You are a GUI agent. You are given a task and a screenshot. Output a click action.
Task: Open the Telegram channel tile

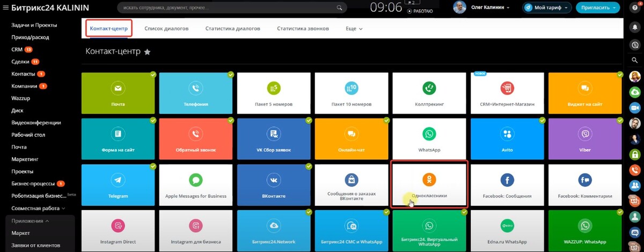[x=118, y=185]
